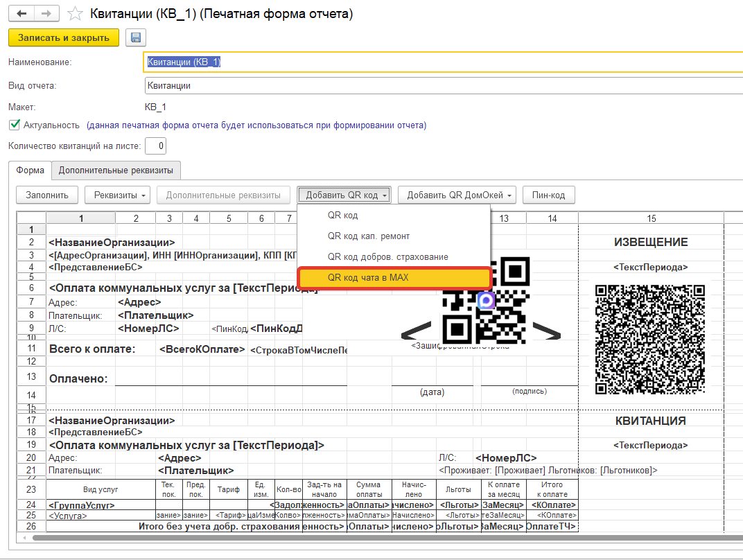
Task: Switch to Дополнительные реквизиты tab
Action: click(x=116, y=170)
